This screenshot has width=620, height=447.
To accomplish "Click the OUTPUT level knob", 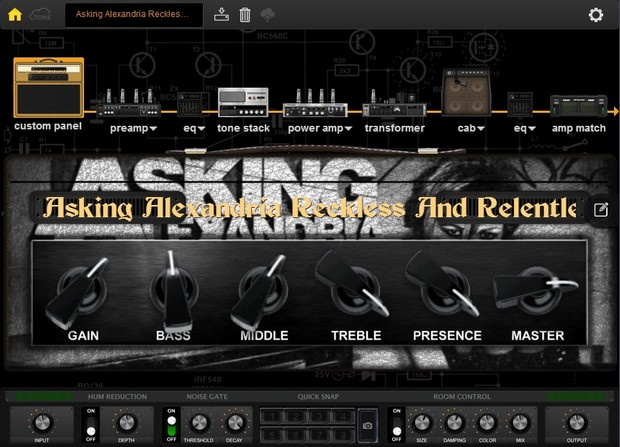I will coord(577,423).
